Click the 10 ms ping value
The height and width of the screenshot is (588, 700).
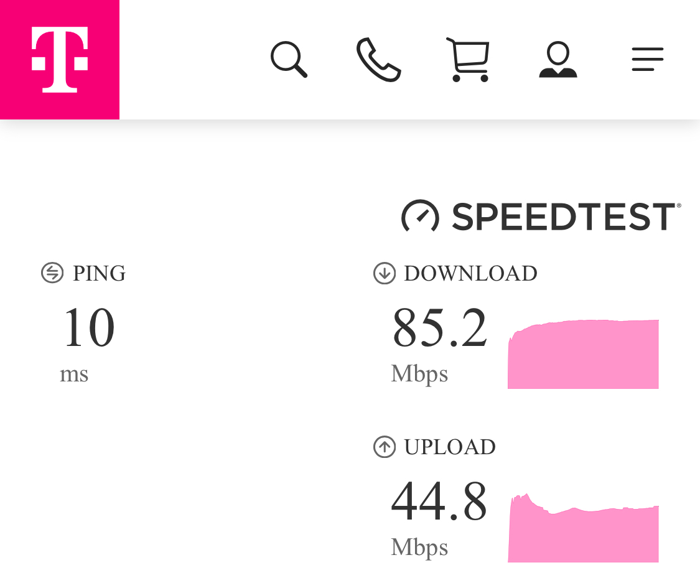click(89, 328)
